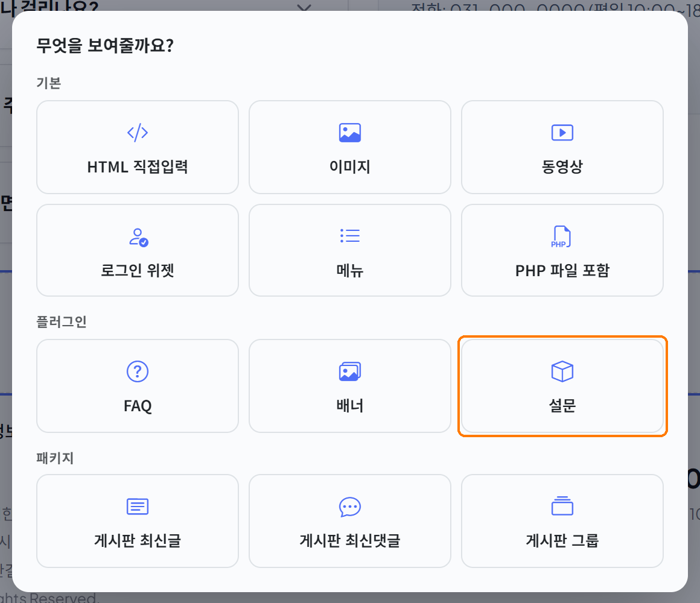The image size is (700, 603).
Task: Choose the PHP 파일 포함 card
Action: [562, 250]
